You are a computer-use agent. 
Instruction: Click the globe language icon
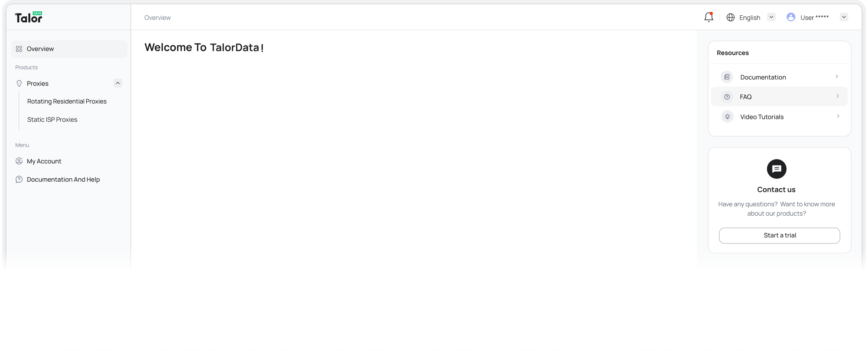[x=730, y=17]
